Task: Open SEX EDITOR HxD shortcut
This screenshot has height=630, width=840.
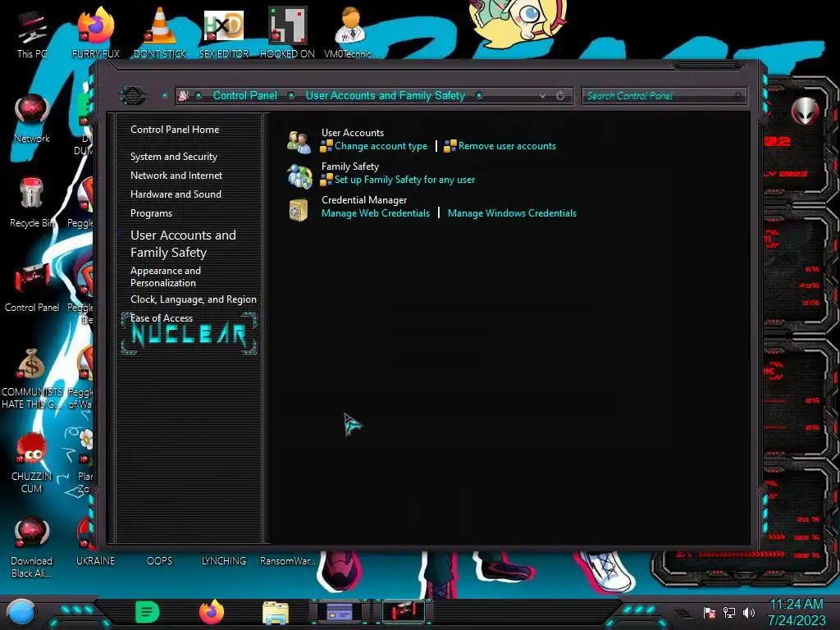Action: (224, 33)
